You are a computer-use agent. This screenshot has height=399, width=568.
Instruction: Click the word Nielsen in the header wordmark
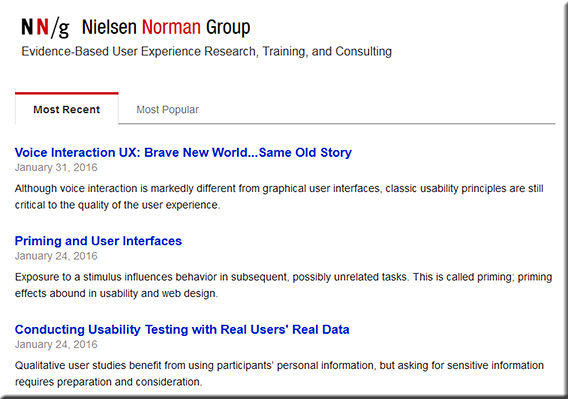coord(109,27)
